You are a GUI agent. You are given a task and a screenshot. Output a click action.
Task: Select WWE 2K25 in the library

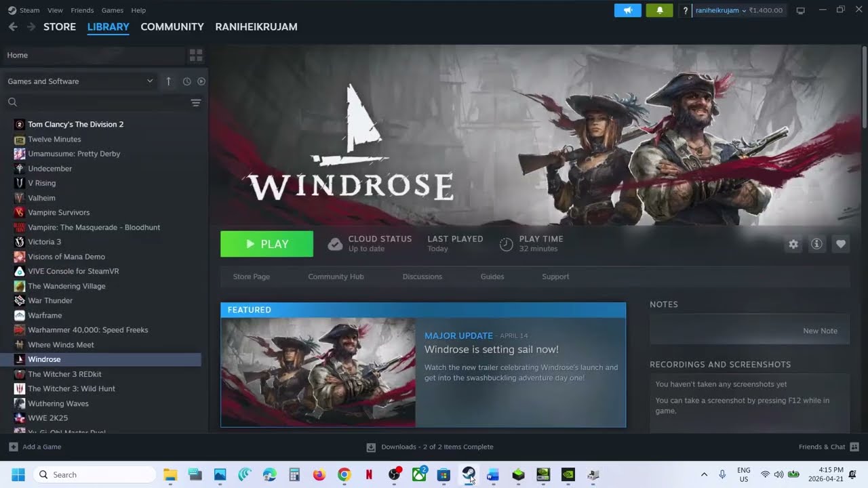pos(47,418)
